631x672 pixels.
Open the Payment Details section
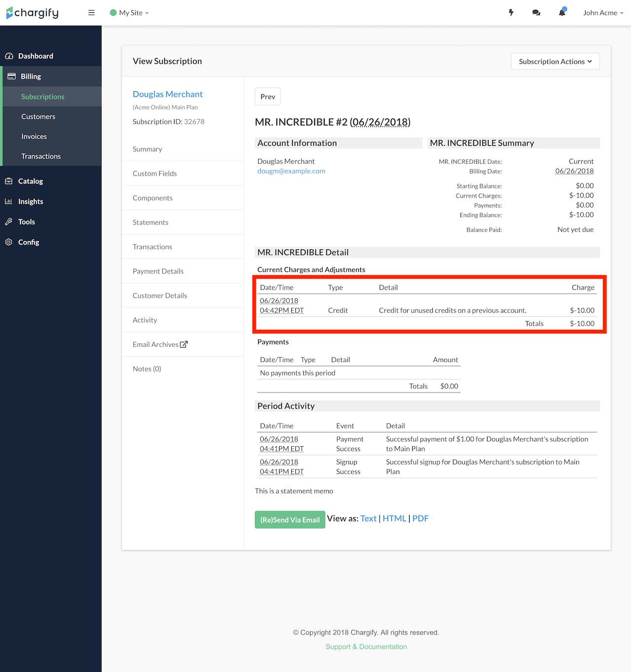click(158, 271)
